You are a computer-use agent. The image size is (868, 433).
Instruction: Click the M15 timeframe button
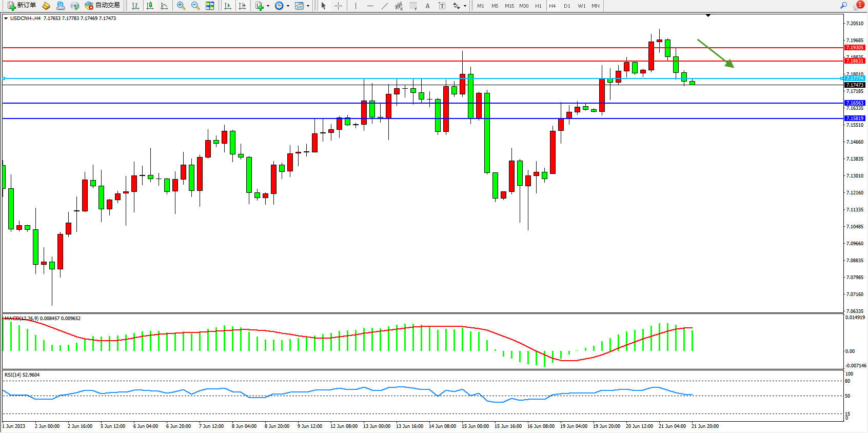509,6
